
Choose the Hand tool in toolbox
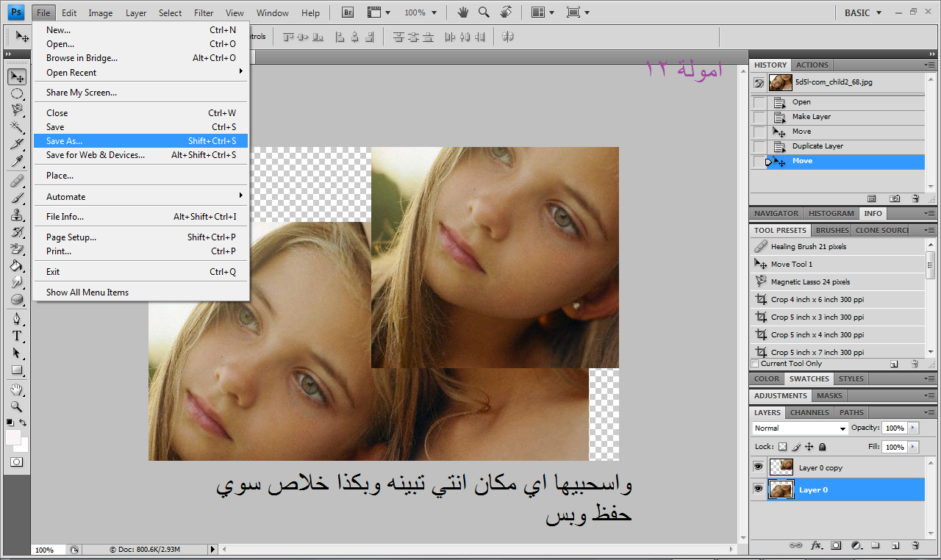click(x=16, y=390)
